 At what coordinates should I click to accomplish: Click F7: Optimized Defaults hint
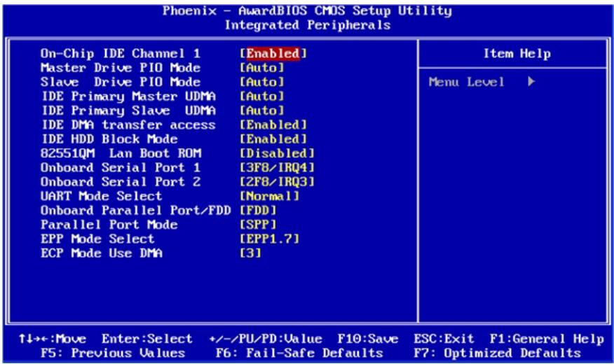(497, 353)
